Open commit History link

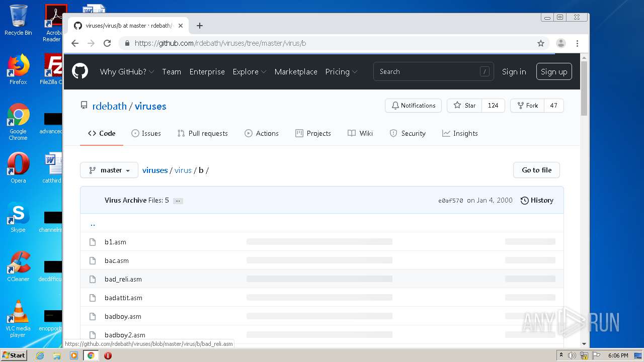pos(537,200)
